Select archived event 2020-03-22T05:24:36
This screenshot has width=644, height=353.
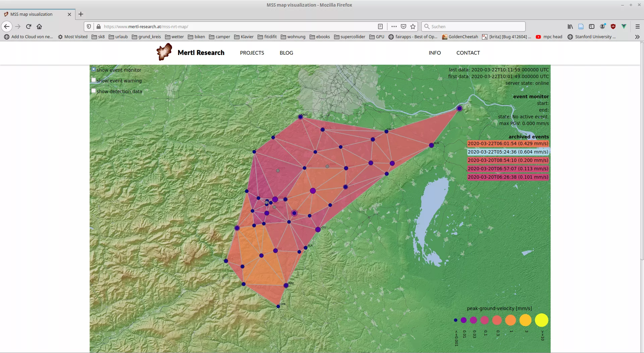(508, 152)
